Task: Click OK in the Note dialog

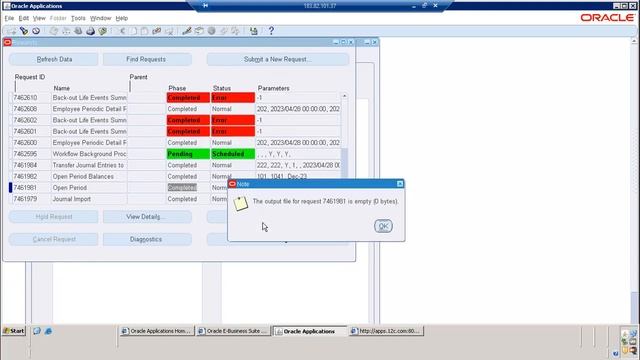Action: pos(383,226)
